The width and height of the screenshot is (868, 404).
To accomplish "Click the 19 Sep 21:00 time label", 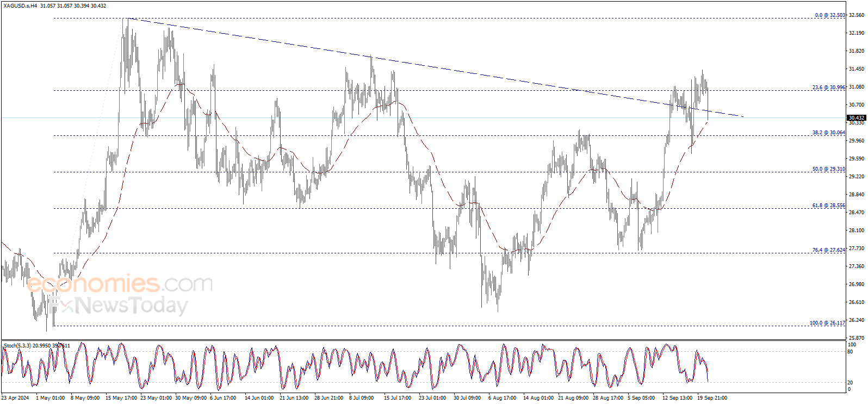I will coord(712,398).
